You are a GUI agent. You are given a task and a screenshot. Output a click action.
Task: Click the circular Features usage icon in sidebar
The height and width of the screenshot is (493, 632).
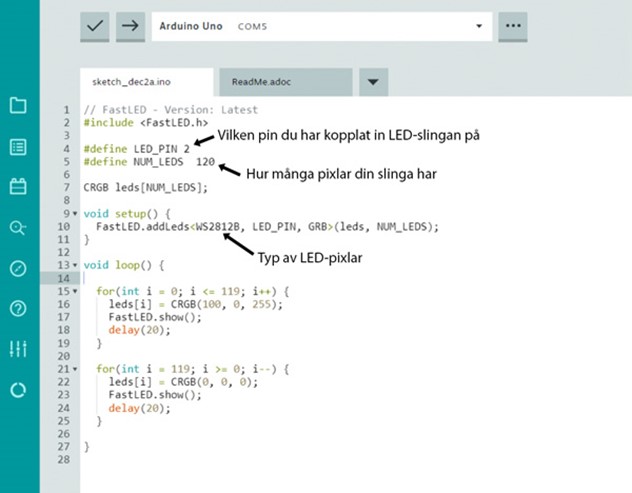click(x=18, y=390)
